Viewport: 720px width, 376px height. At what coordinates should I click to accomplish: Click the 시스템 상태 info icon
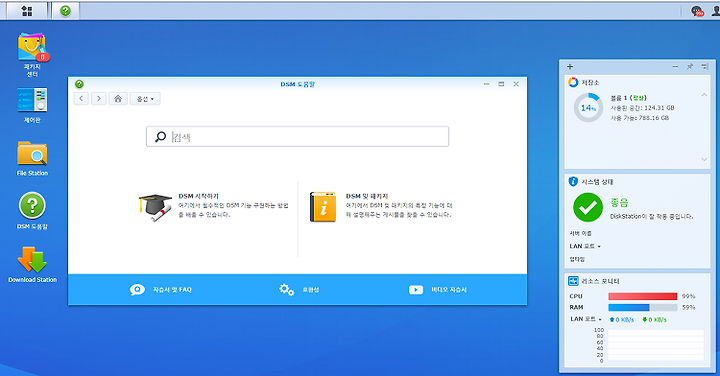pyautogui.click(x=573, y=181)
